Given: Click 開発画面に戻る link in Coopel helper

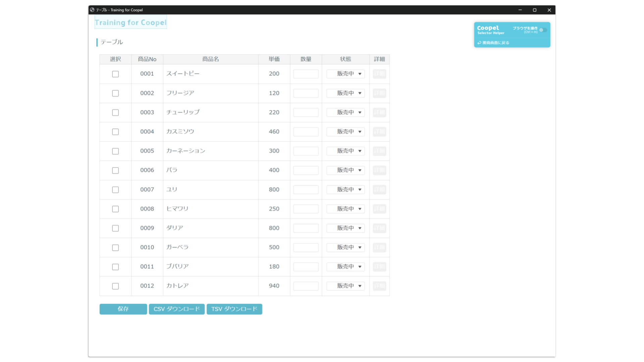Looking at the screenshot, I should pos(493,43).
